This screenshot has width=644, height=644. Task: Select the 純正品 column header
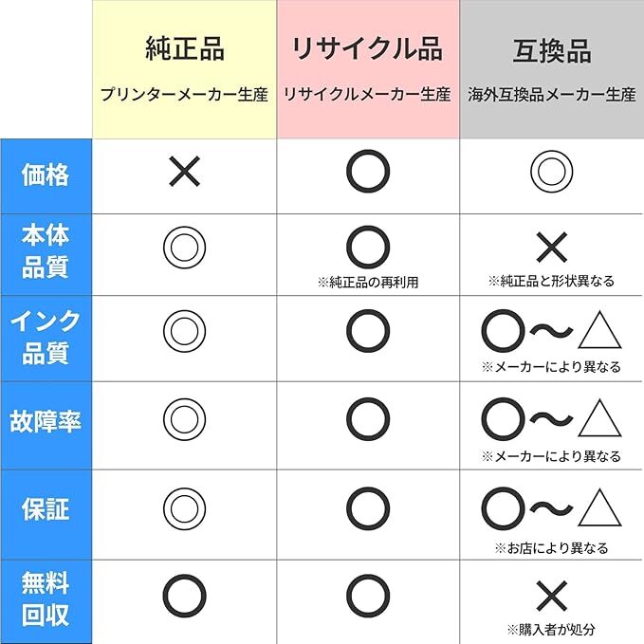[x=184, y=69]
